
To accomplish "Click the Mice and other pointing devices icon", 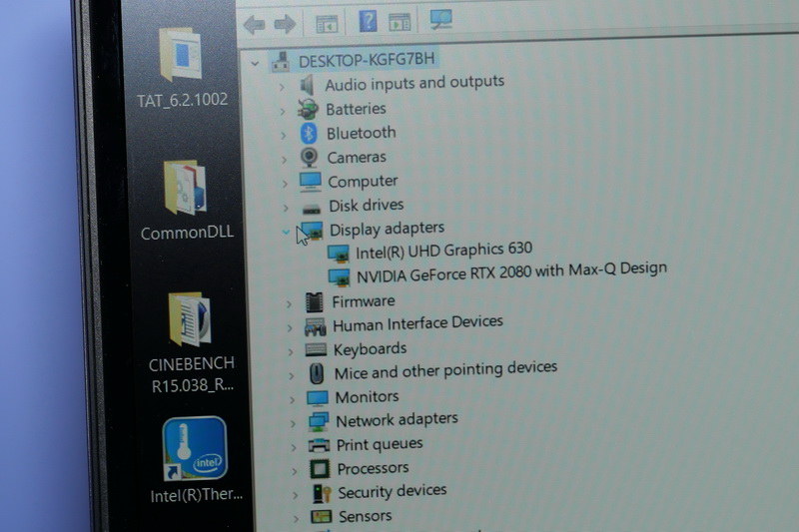I will click(317, 374).
